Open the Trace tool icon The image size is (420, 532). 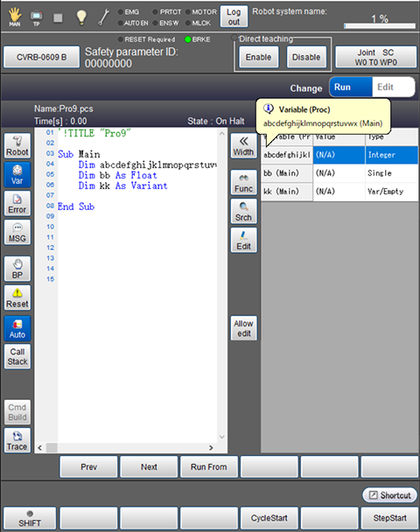point(17,440)
